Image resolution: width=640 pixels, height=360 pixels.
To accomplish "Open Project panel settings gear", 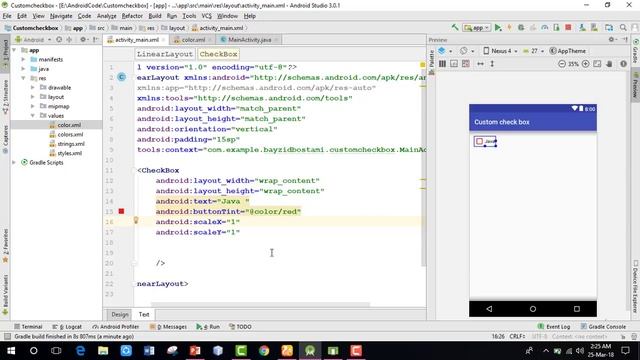I will (x=83, y=40).
